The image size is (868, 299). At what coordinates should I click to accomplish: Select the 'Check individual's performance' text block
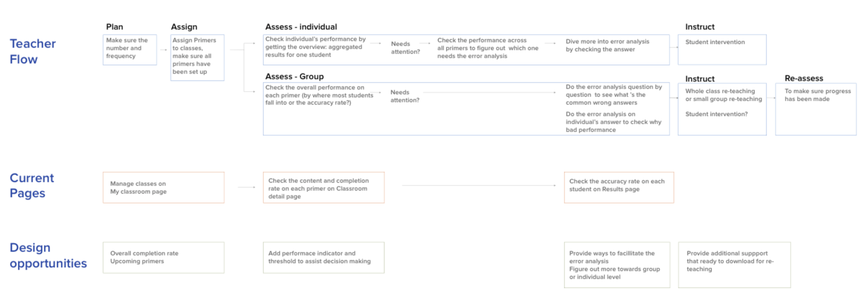click(x=315, y=47)
